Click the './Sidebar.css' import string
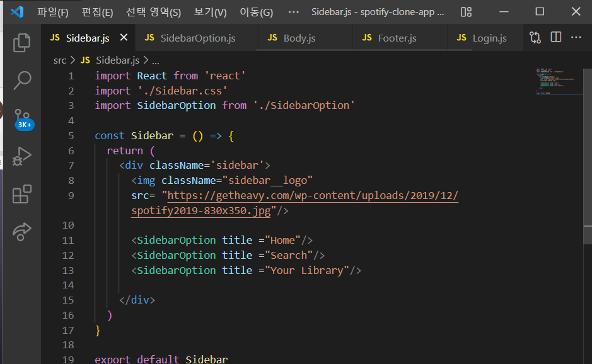Viewport: 592px width, 364px height. (x=182, y=91)
